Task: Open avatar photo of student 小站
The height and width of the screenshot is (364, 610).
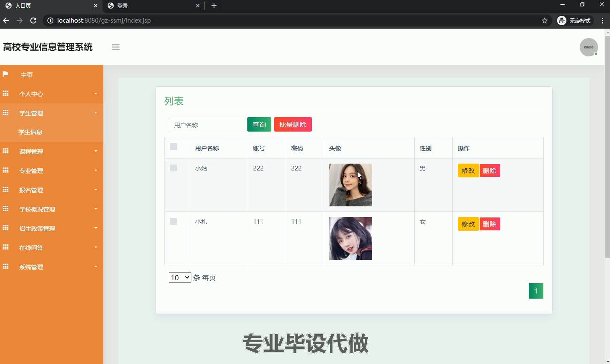Action: click(351, 185)
